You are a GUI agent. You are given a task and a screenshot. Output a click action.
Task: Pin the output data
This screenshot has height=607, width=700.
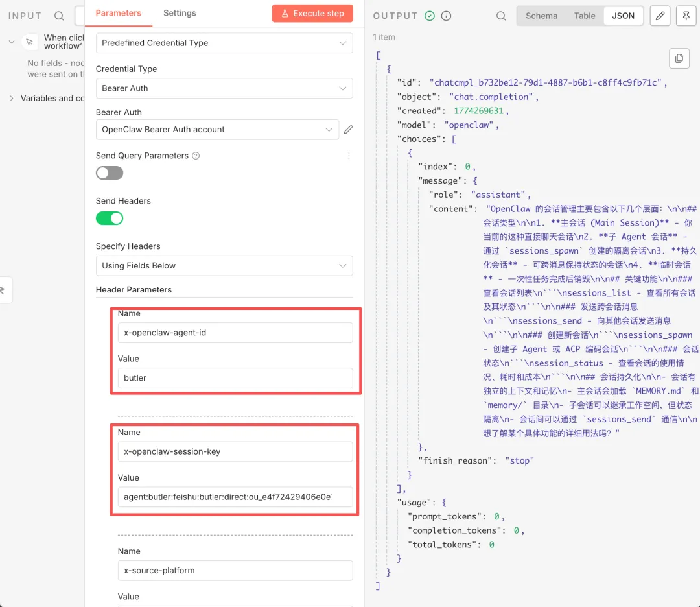pos(686,16)
